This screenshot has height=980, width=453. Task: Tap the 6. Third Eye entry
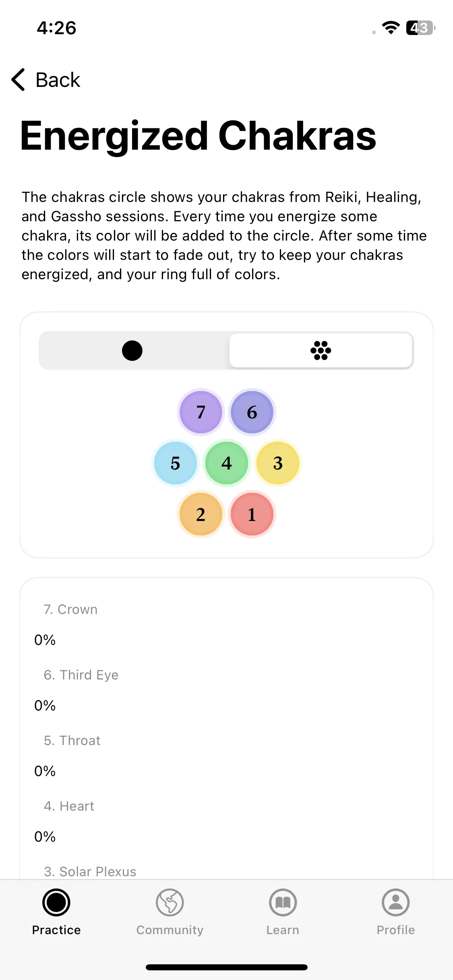81,675
